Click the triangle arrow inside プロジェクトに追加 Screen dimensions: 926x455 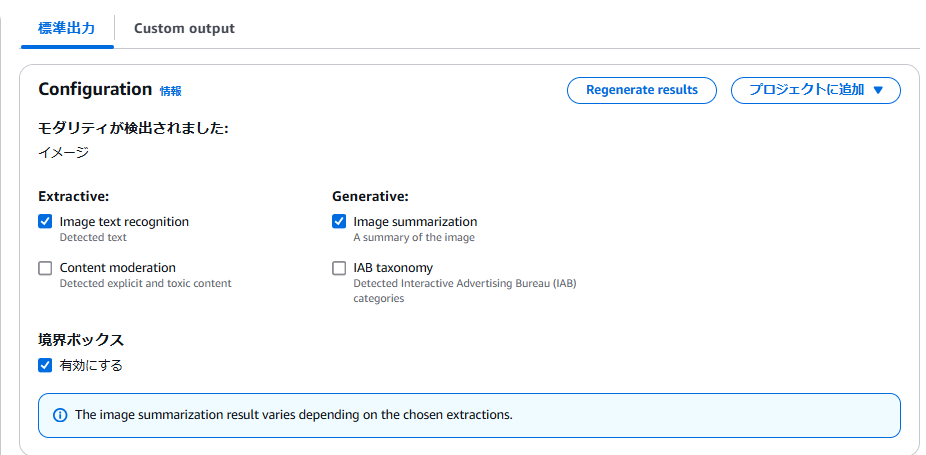pyautogui.click(x=878, y=90)
